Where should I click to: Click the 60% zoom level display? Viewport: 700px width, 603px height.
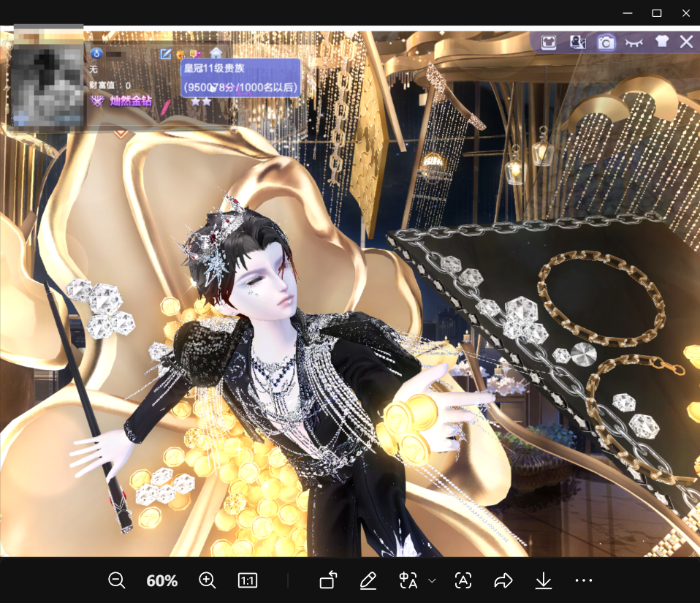point(162,581)
